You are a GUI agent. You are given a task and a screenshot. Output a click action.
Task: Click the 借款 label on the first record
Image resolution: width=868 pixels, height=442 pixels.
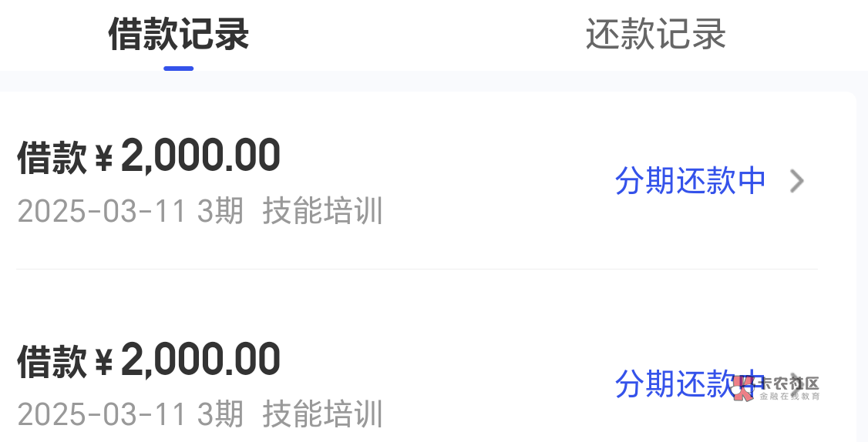coord(52,158)
